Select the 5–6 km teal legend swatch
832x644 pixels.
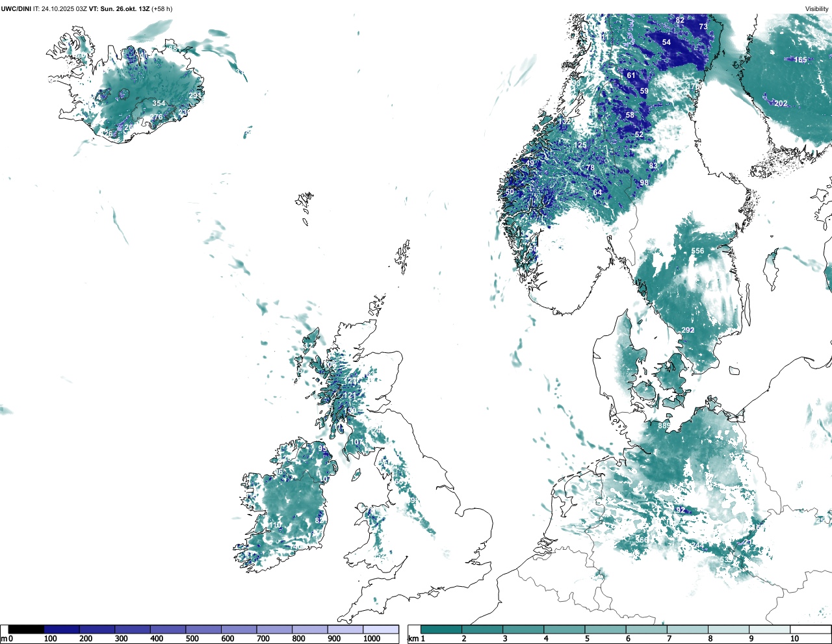(x=605, y=629)
